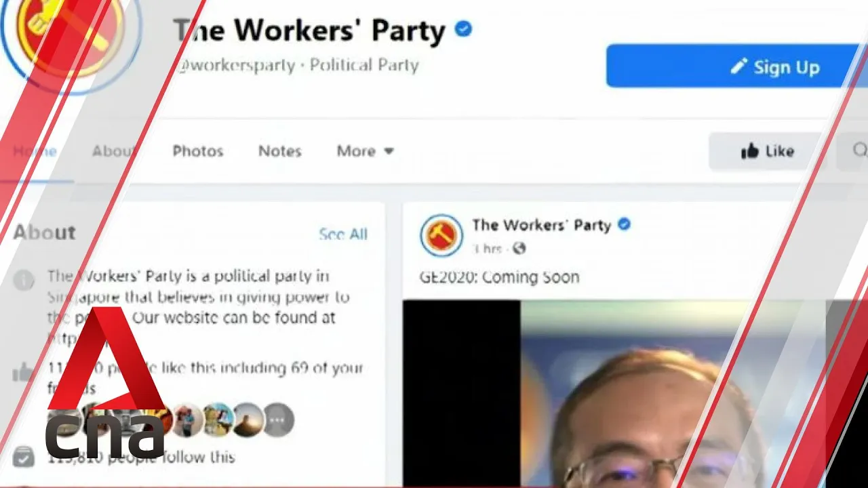Click the post timestamp link

[x=488, y=249]
